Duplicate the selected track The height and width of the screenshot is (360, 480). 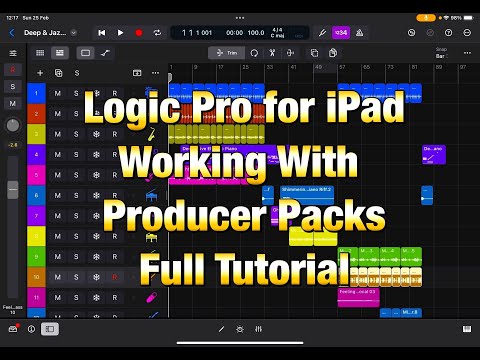click(58, 73)
